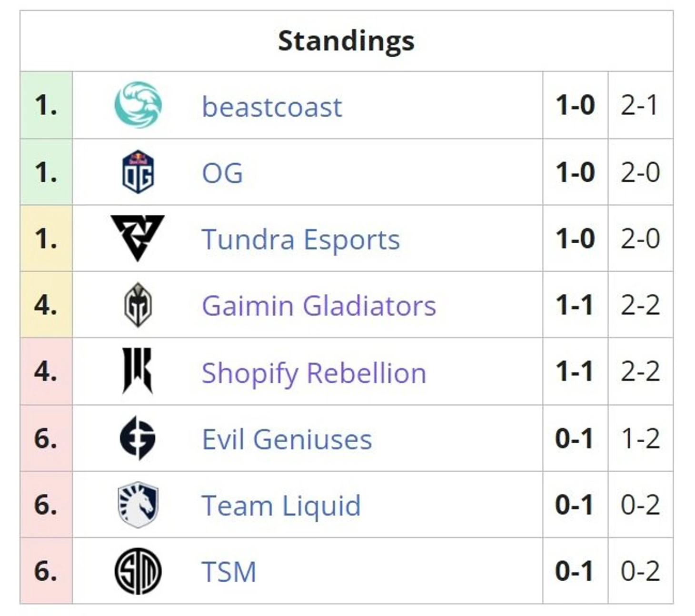Open the TSM team link
This screenshot has width=695, height=616.
pos(229,572)
